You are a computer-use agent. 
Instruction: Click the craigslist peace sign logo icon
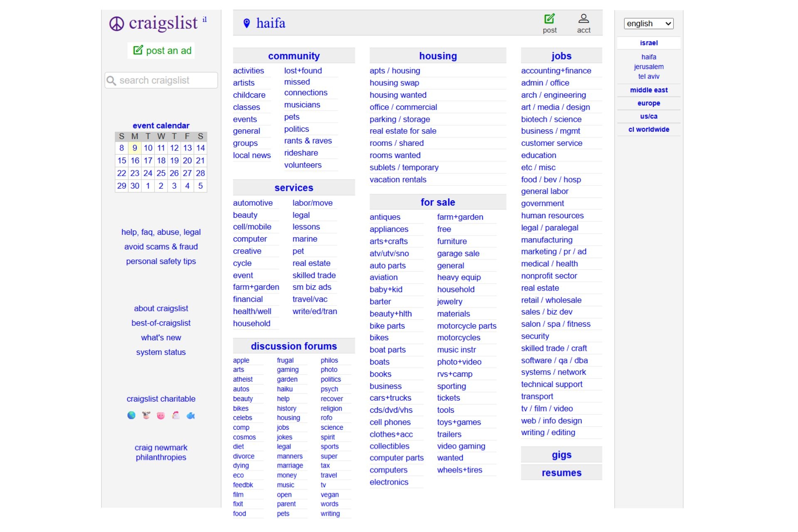point(117,24)
